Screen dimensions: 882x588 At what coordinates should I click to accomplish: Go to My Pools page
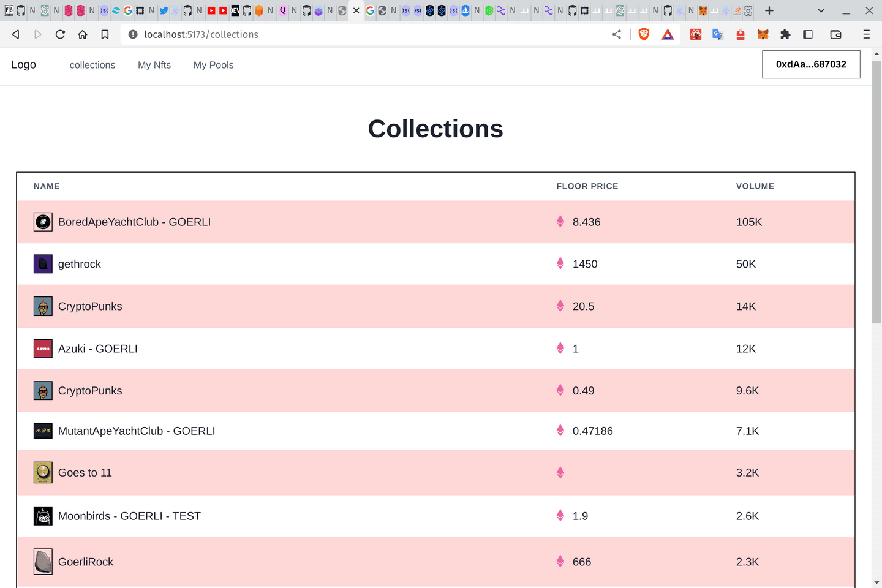214,65
